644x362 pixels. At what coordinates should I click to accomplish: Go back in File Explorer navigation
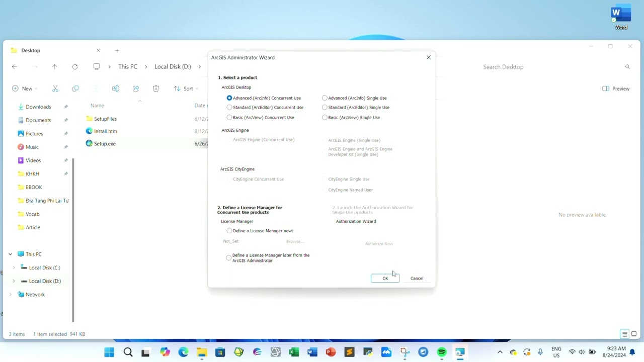(x=15, y=67)
